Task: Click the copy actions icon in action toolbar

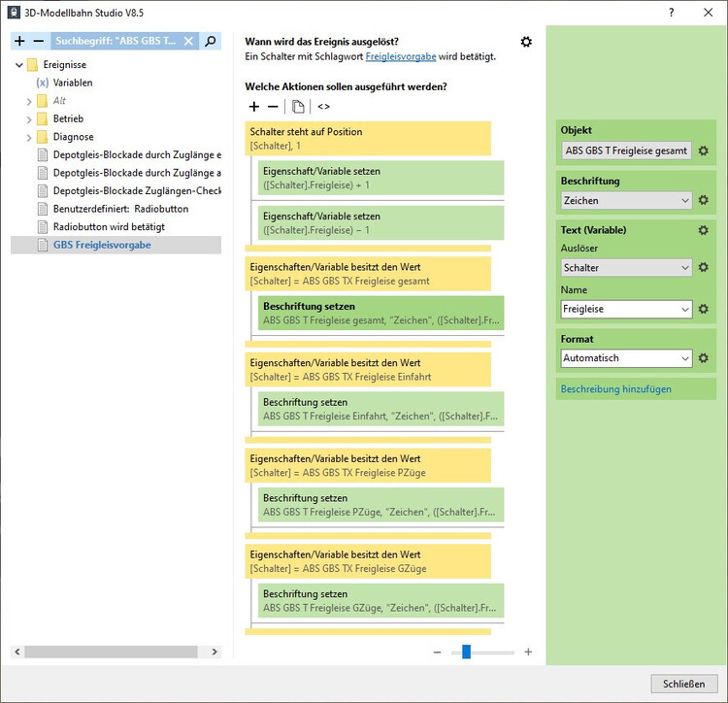Action: 298,106
